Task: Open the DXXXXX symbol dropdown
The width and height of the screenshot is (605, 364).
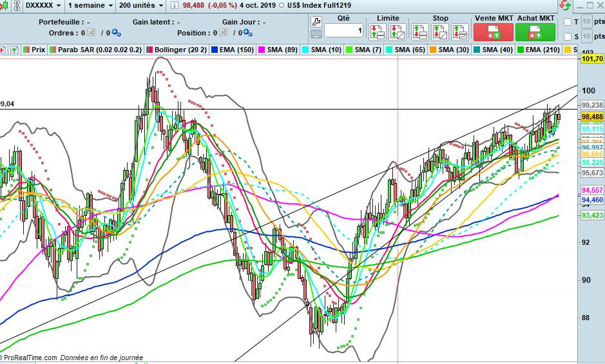Action: [x=43, y=5]
